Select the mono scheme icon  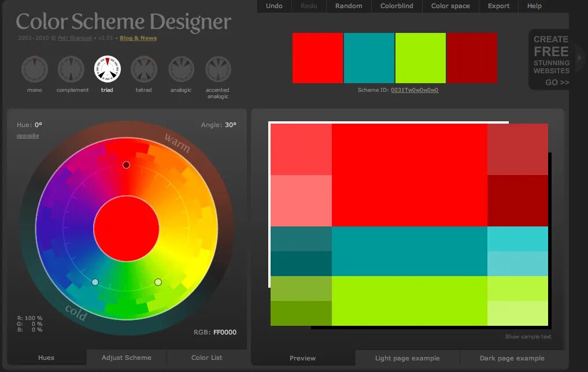coord(35,69)
